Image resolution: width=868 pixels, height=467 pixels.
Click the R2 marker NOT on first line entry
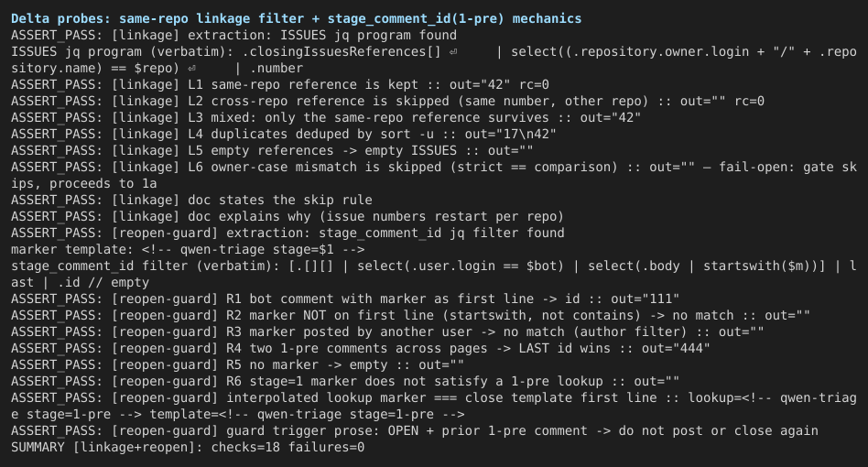411,316
